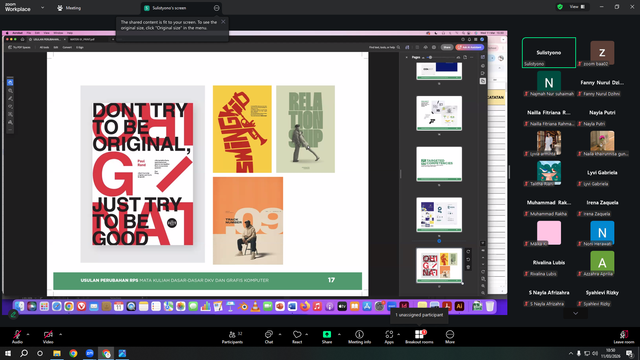Click Share button in Acrobat
This screenshot has height=360, width=640.
[447, 47]
